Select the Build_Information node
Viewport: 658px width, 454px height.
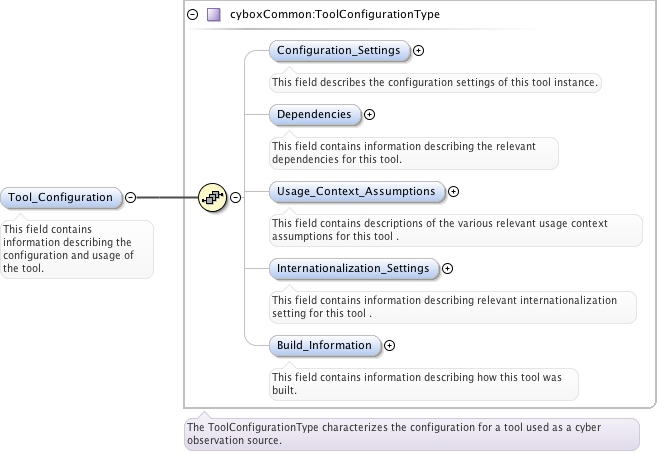coord(324,345)
